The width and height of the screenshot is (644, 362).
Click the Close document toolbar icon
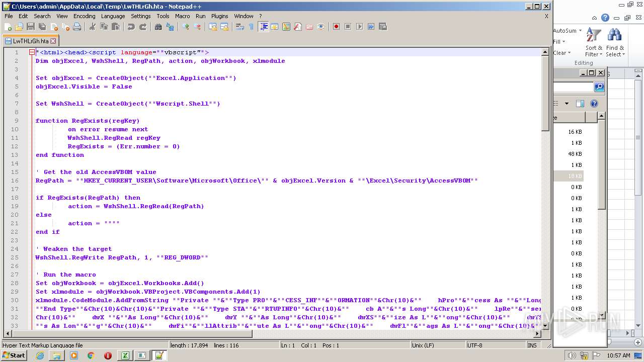pos(54,27)
